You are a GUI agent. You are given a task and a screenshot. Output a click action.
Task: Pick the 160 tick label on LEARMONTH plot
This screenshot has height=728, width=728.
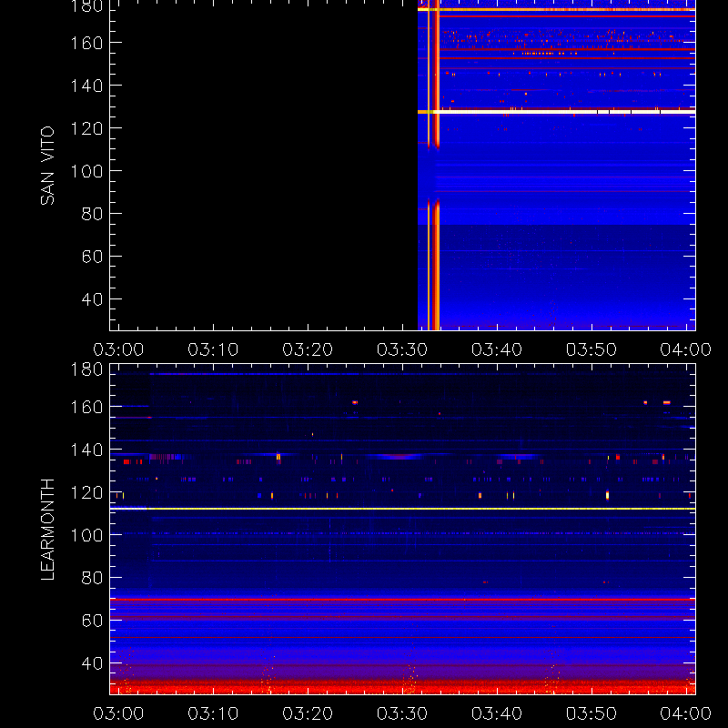tap(86, 407)
